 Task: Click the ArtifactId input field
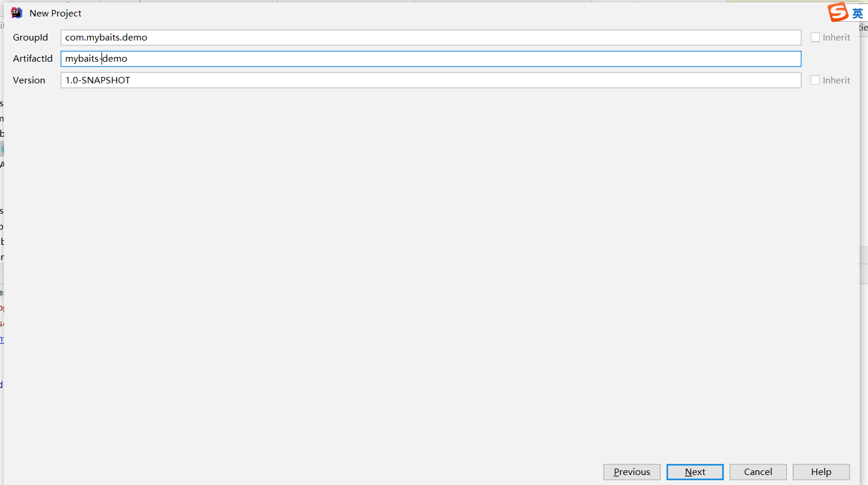click(x=431, y=59)
